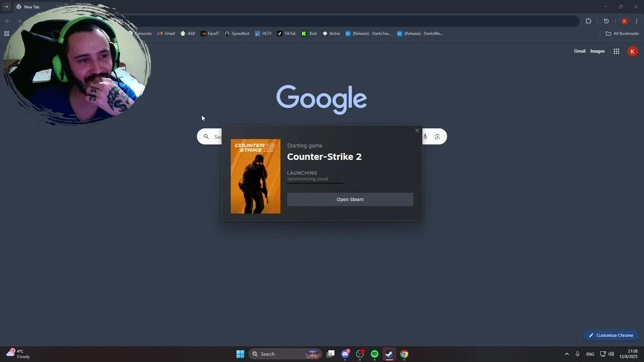
Task: Open network status tray icon
Action: tap(603, 354)
